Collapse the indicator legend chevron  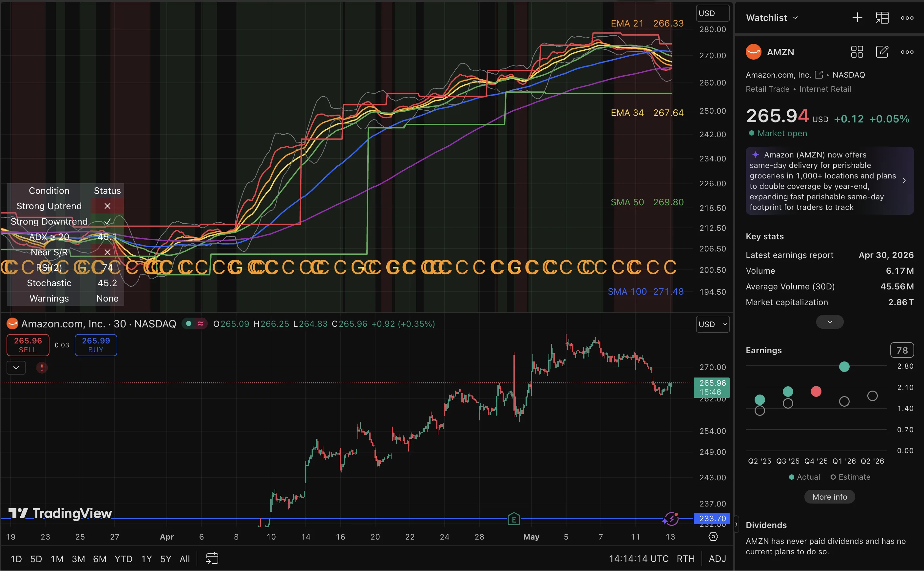tap(16, 367)
